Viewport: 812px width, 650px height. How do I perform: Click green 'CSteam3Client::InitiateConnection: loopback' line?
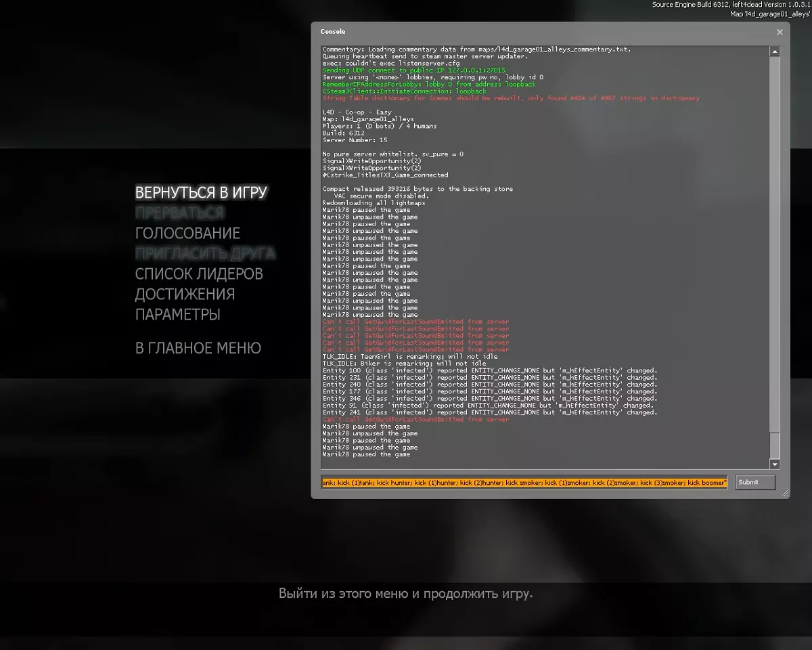(x=405, y=91)
